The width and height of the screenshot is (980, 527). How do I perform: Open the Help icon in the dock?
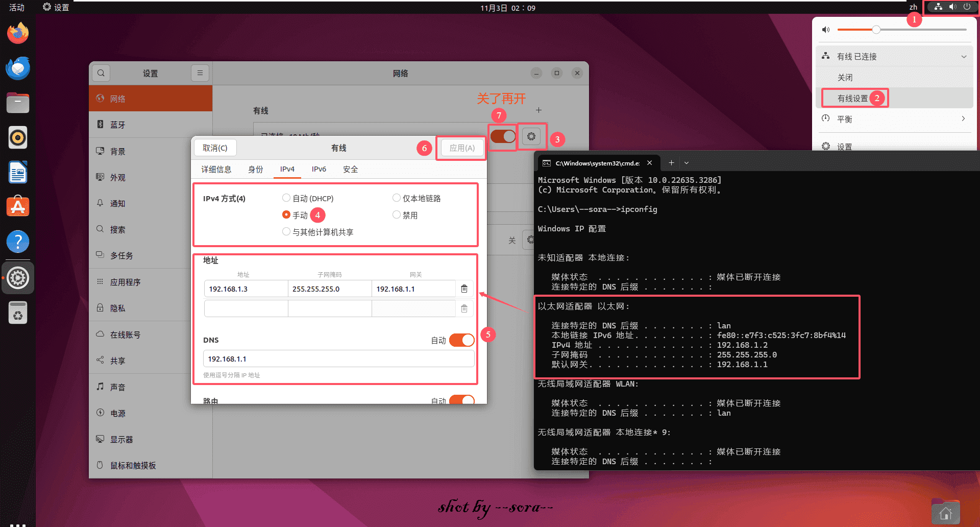[18, 242]
